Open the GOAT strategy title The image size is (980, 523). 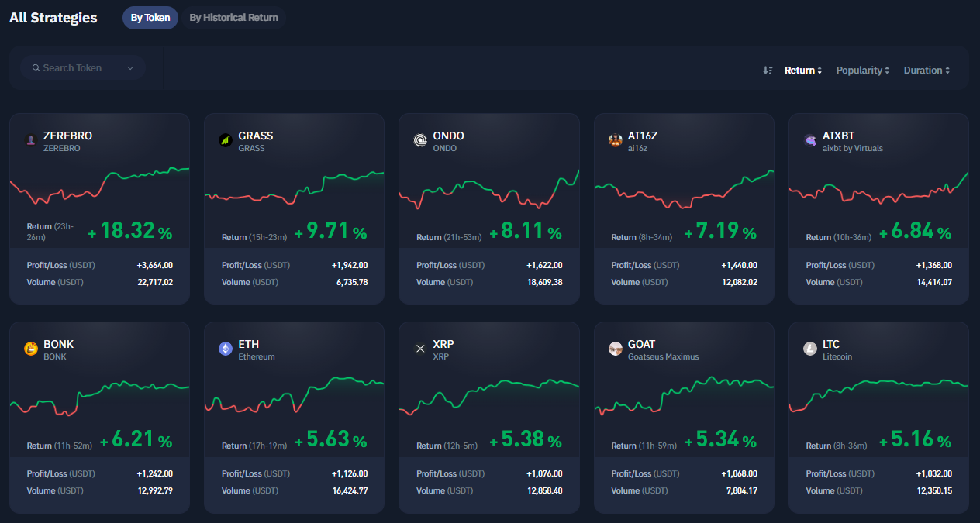coord(641,344)
